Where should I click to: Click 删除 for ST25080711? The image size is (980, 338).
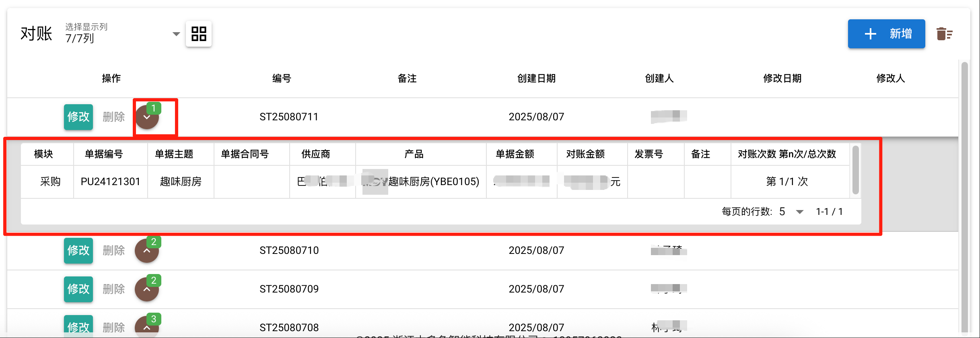pyautogui.click(x=114, y=117)
